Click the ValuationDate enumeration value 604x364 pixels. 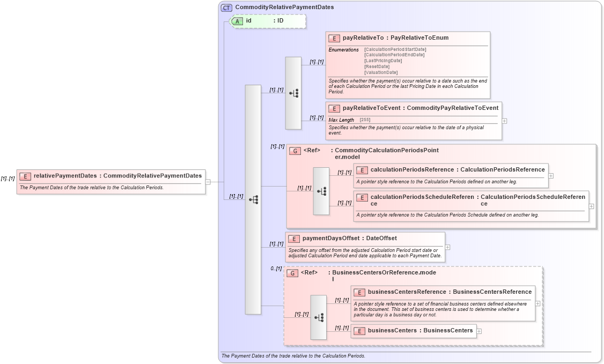[381, 72]
